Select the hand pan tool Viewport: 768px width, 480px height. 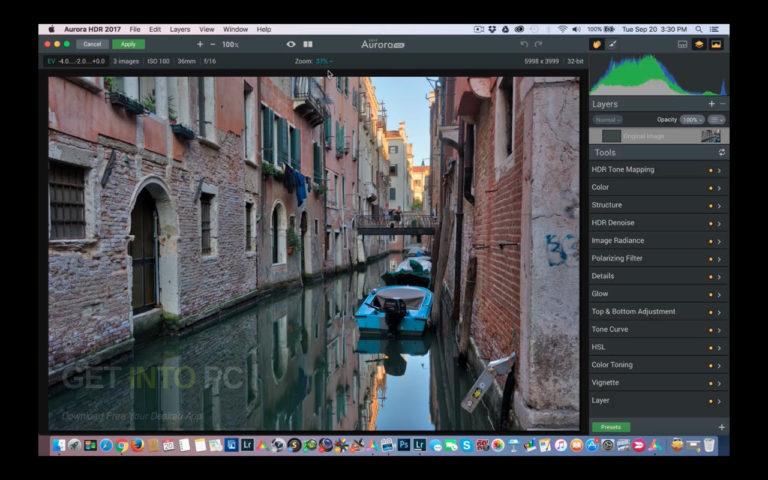[597, 44]
